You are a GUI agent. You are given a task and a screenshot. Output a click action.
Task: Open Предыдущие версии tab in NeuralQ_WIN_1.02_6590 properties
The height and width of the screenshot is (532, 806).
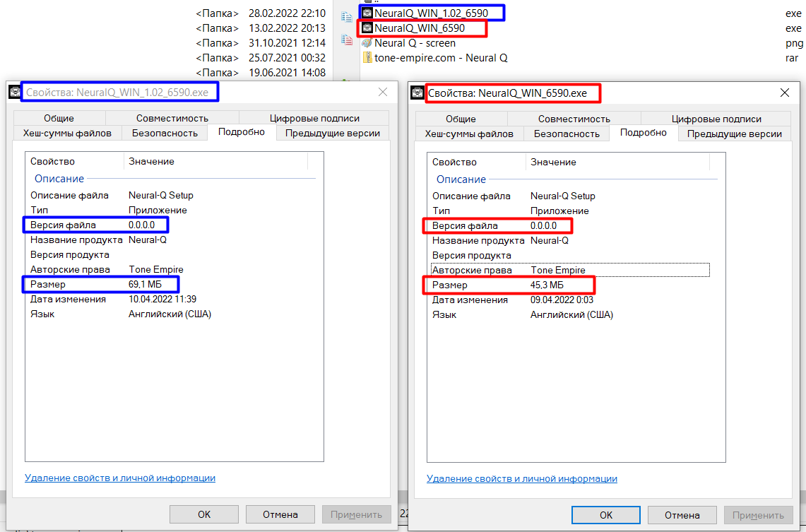coord(333,133)
